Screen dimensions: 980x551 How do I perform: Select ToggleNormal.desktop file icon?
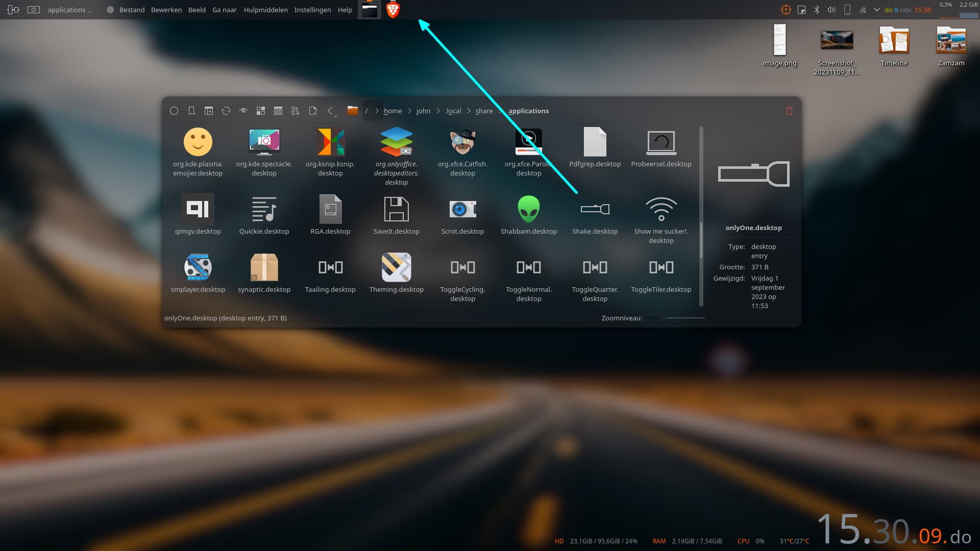[x=529, y=267]
